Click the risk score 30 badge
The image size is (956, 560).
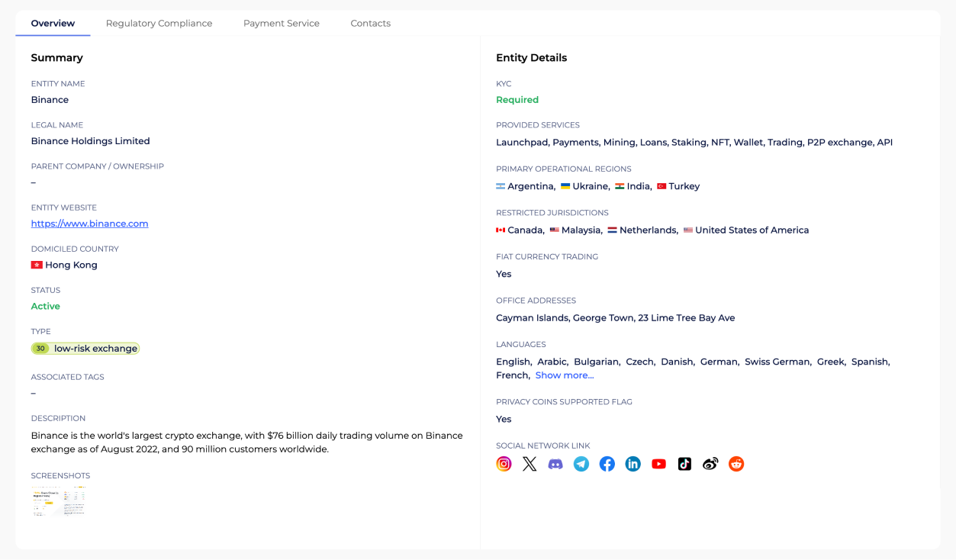pos(41,349)
